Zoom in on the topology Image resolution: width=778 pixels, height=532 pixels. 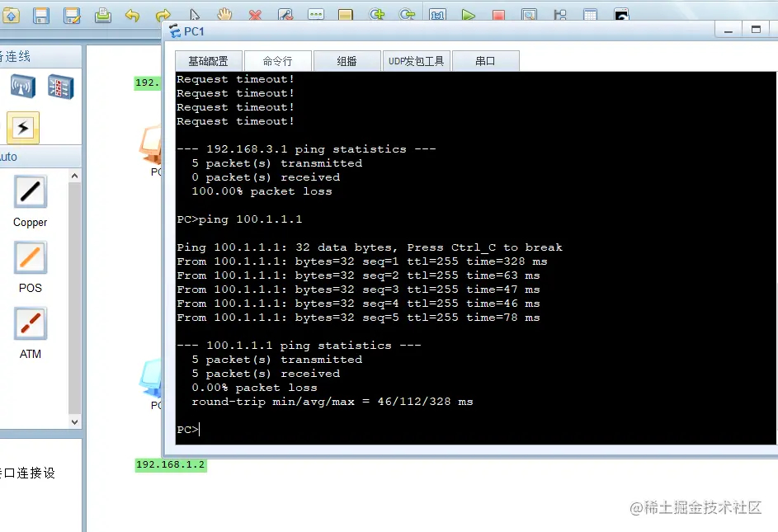pos(377,14)
